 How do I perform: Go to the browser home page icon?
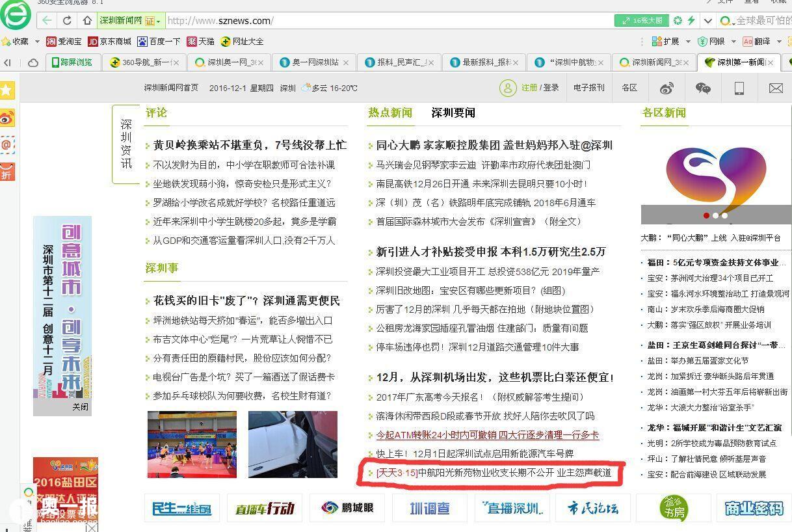click(x=86, y=21)
